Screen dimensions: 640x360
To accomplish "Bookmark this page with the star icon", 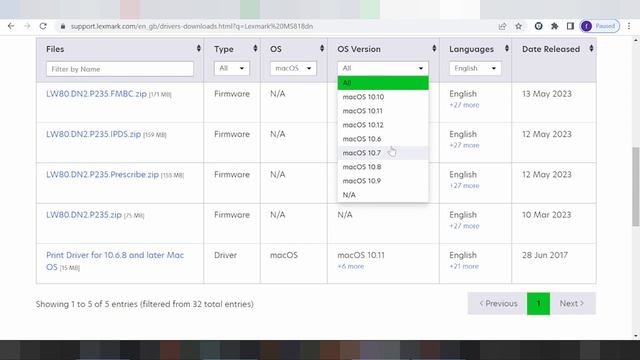I will point(518,26).
